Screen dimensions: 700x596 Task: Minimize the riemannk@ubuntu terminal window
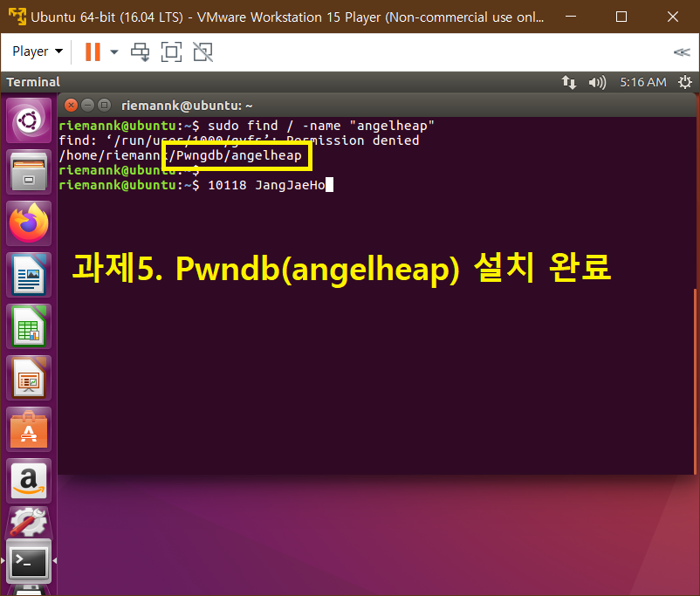tap(87, 106)
